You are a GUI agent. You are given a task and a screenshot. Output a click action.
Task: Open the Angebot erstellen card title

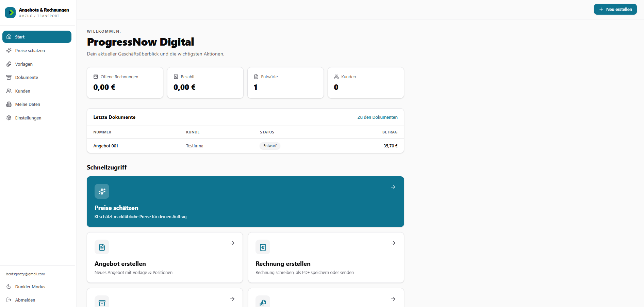tap(120, 264)
